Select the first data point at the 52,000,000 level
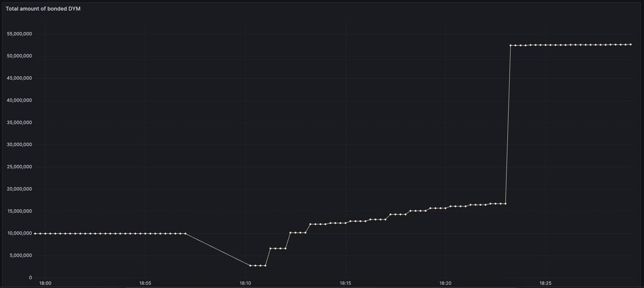The height and width of the screenshot is (288, 644). 510,45
